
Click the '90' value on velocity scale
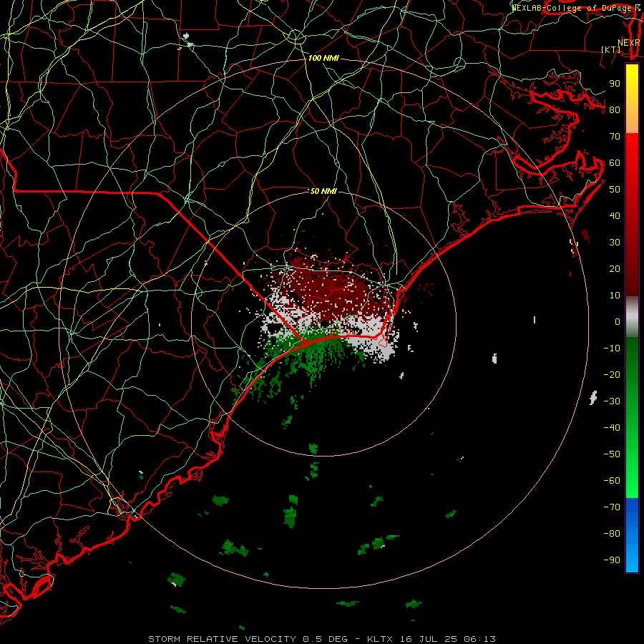[615, 84]
